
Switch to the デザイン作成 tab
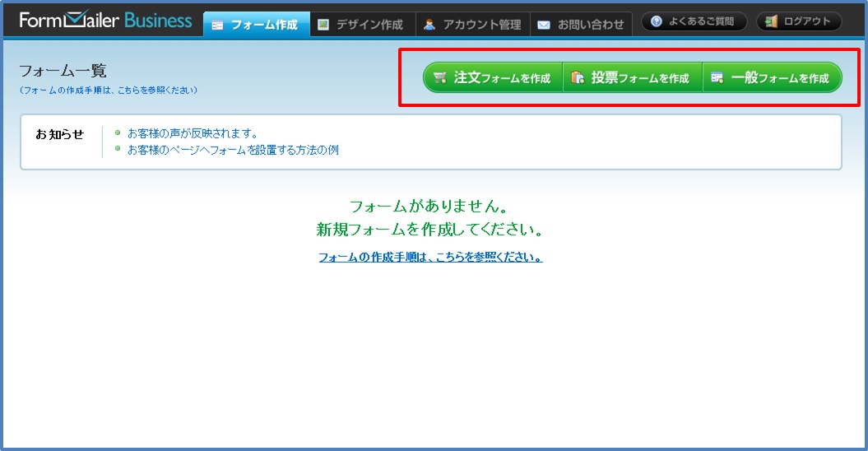click(363, 25)
